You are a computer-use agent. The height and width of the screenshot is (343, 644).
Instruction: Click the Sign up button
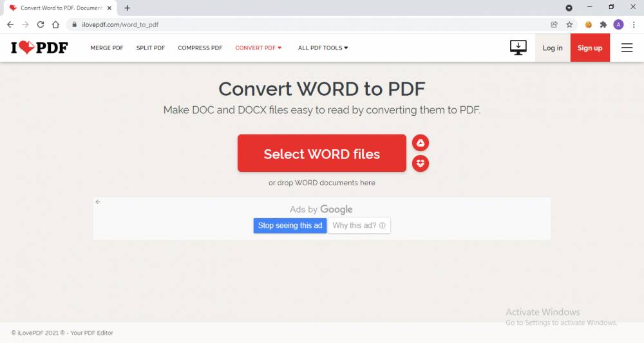pyautogui.click(x=590, y=48)
